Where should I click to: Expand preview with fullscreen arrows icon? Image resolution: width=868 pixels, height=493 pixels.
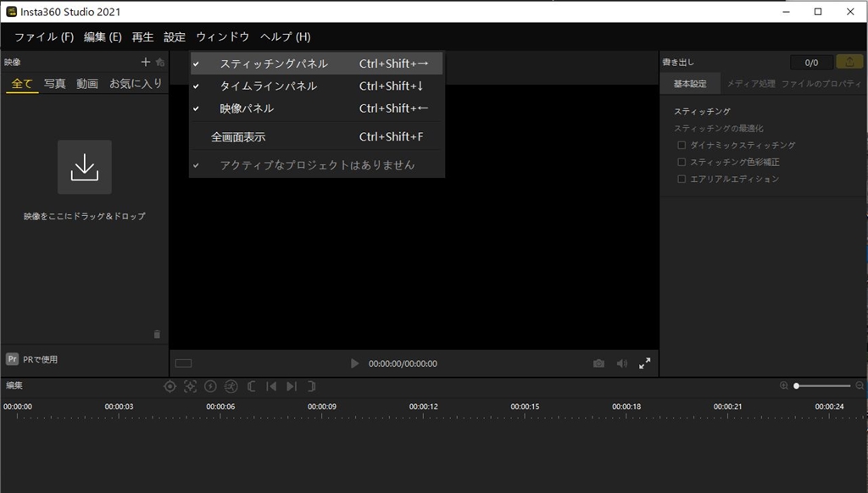pyautogui.click(x=645, y=363)
